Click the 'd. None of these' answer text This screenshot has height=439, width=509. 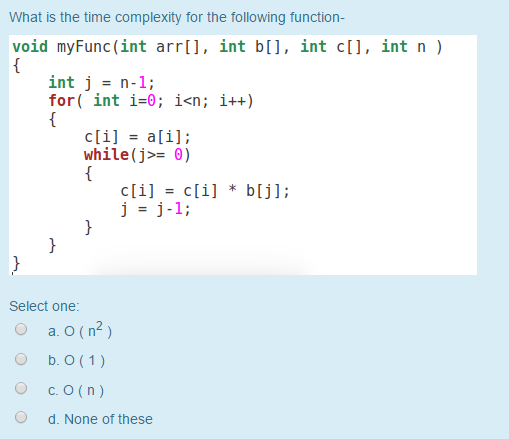click(x=100, y=419)
